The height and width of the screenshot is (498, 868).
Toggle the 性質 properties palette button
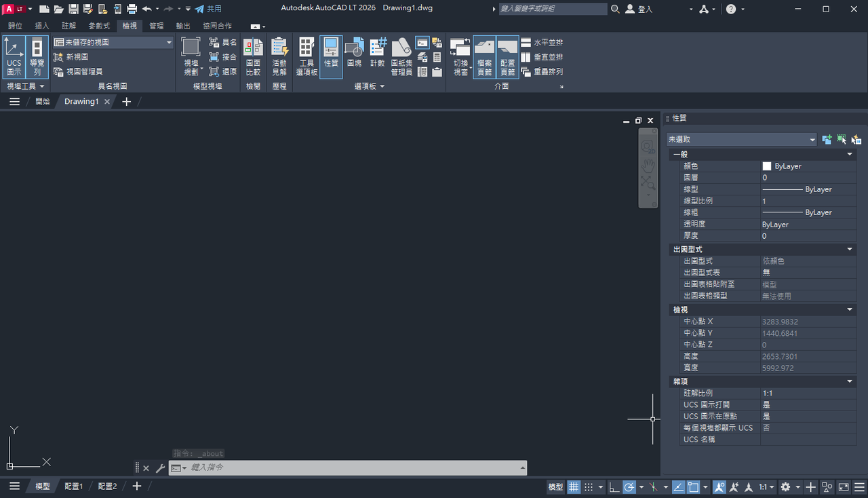[331, 57]
